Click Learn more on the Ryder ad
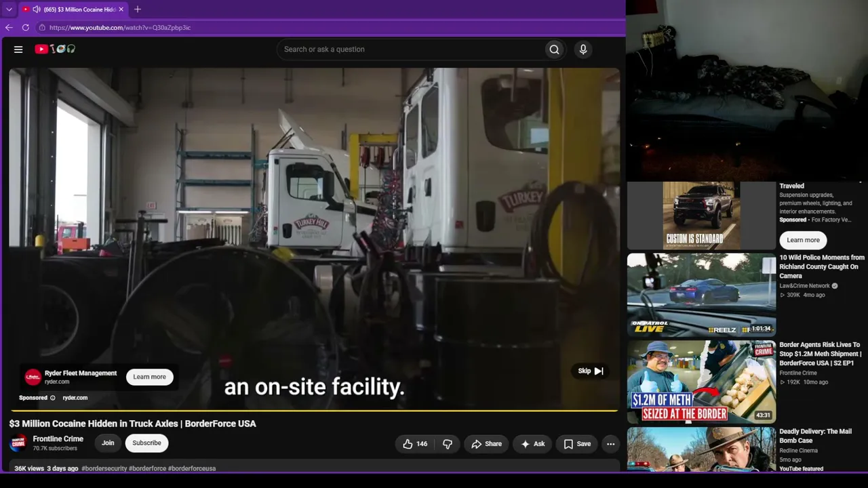Image resolution: width=868 pixels, height=488 pixels. [x=149, y=377]
